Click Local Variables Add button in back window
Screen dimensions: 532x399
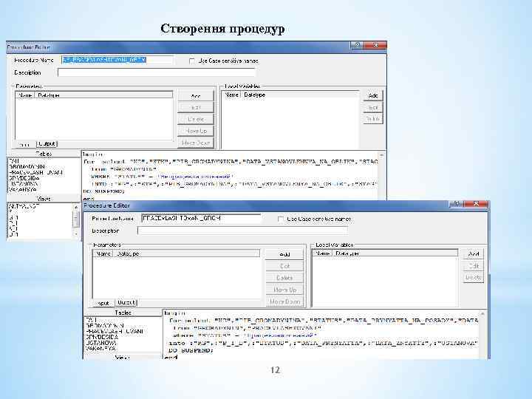pyautogui.click(x=373, y=95)
